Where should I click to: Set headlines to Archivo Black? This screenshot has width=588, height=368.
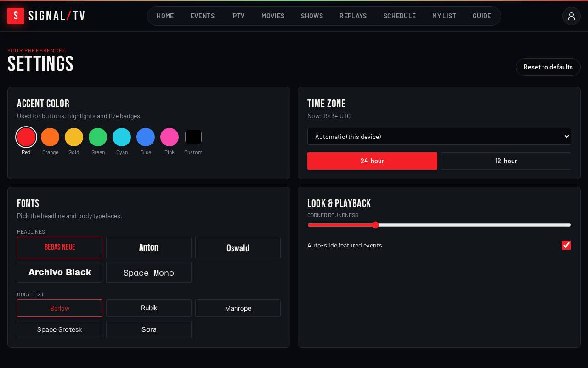click(x=60, y=272)
